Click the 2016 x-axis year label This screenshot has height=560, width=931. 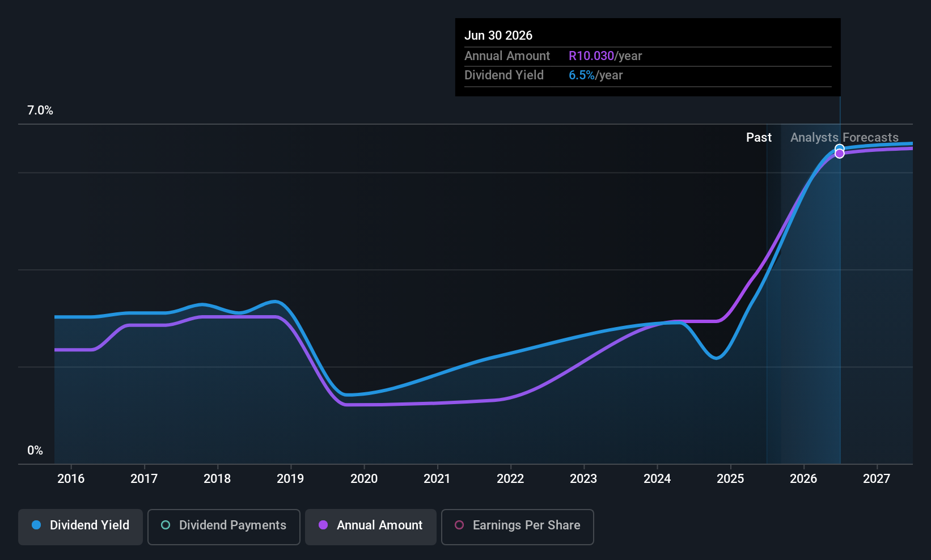click(x=71, y=479)
